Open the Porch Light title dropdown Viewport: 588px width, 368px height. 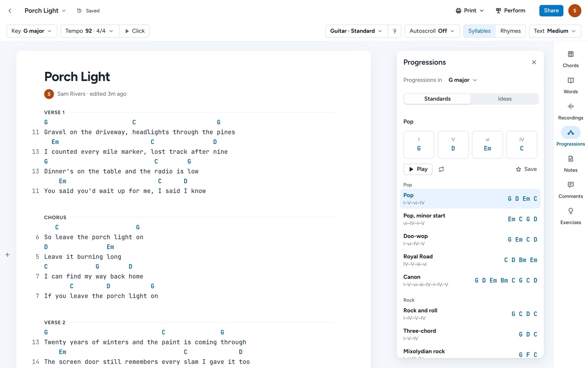45,11
